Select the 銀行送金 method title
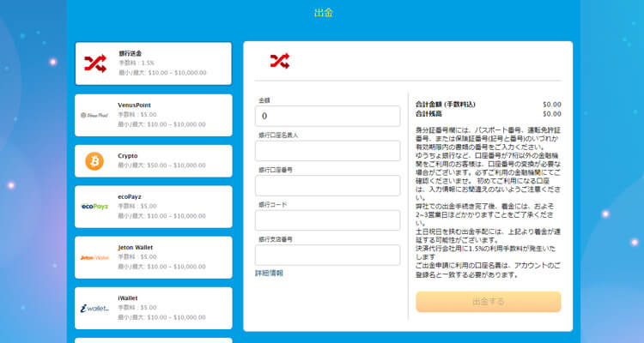This screenshot has width=644, height=343. [131, 53]
